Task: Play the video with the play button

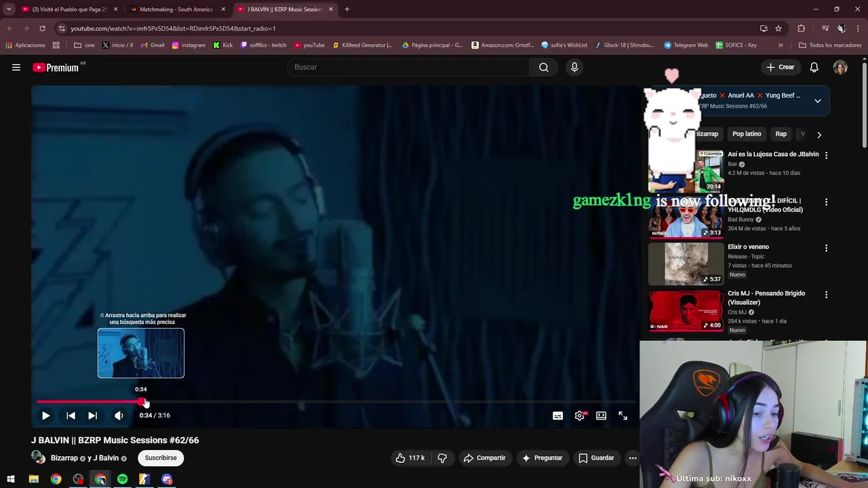Action: 45,415
